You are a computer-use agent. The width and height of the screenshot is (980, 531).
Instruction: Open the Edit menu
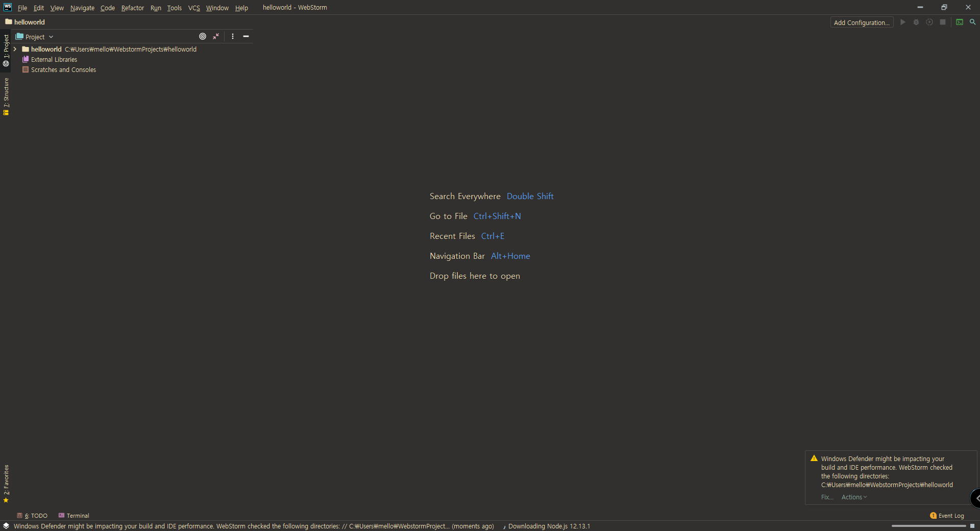coord(39,8)
